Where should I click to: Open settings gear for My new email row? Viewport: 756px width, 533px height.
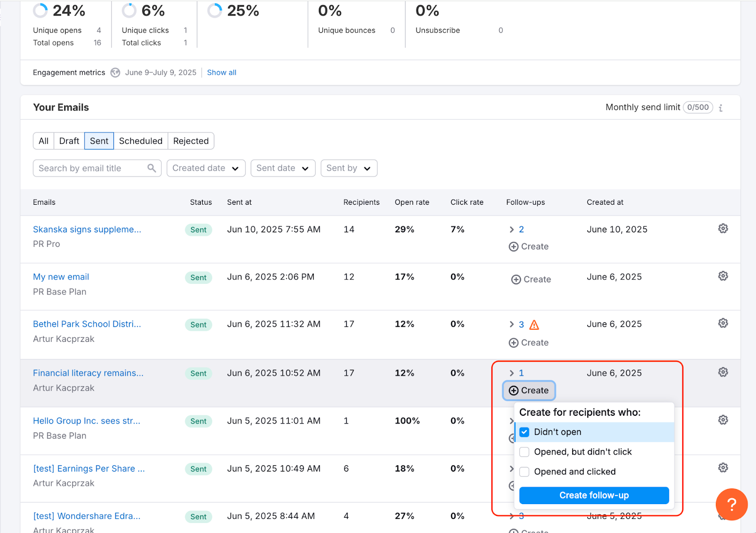722,276
